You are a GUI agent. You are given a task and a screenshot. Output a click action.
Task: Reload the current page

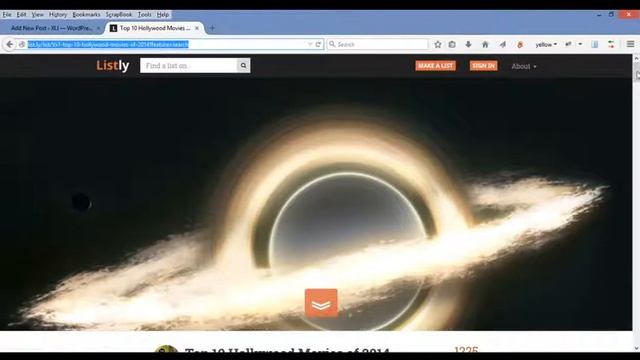318,44
